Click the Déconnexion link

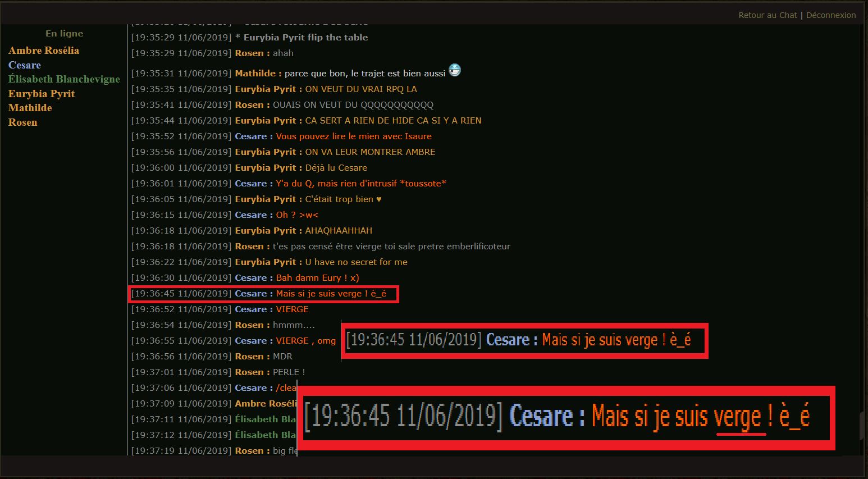coord(831,15)
